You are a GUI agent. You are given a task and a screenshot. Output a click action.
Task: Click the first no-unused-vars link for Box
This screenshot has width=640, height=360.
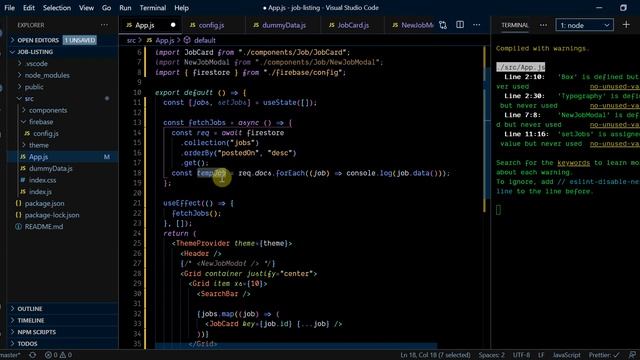click(x=614, y=87)
